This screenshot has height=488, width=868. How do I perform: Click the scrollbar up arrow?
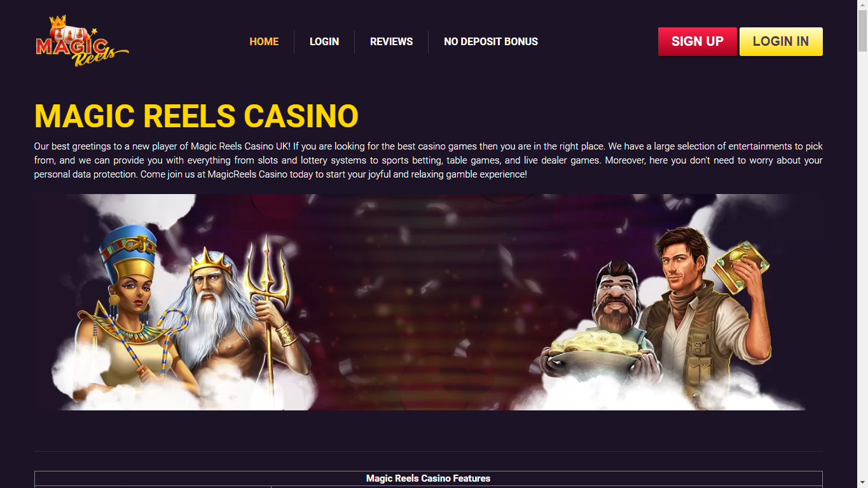point(862,4)
